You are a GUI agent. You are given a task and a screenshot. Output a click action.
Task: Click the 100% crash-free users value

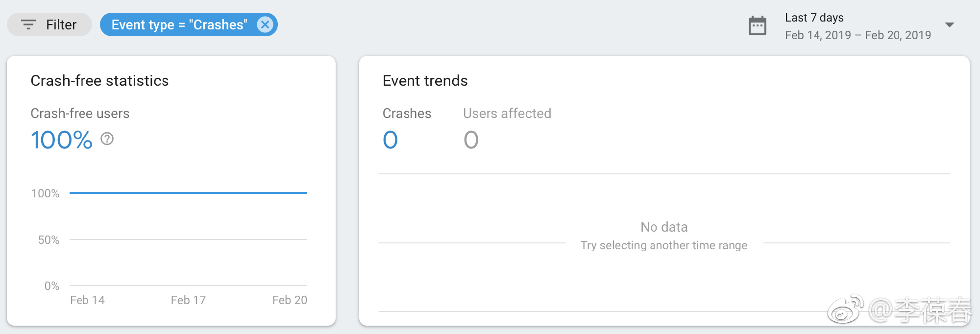coord(61,140)
